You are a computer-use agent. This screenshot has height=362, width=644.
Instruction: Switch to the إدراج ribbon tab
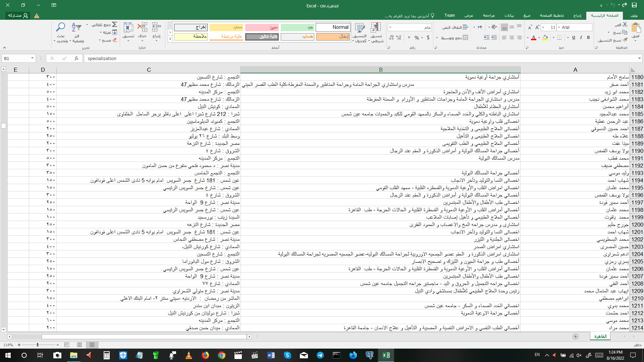tap(578, 15)
